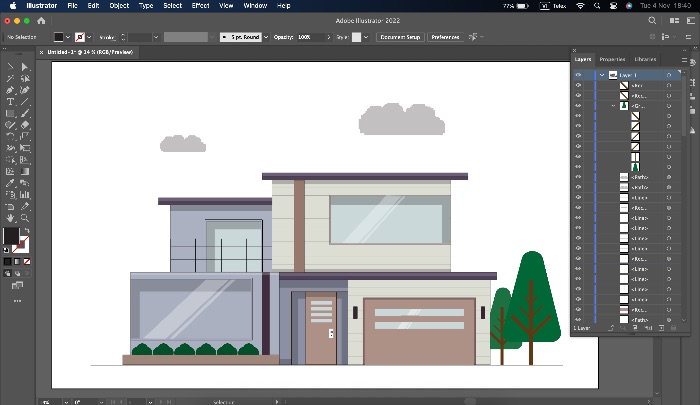Select the Magic Wand tool

10,79
